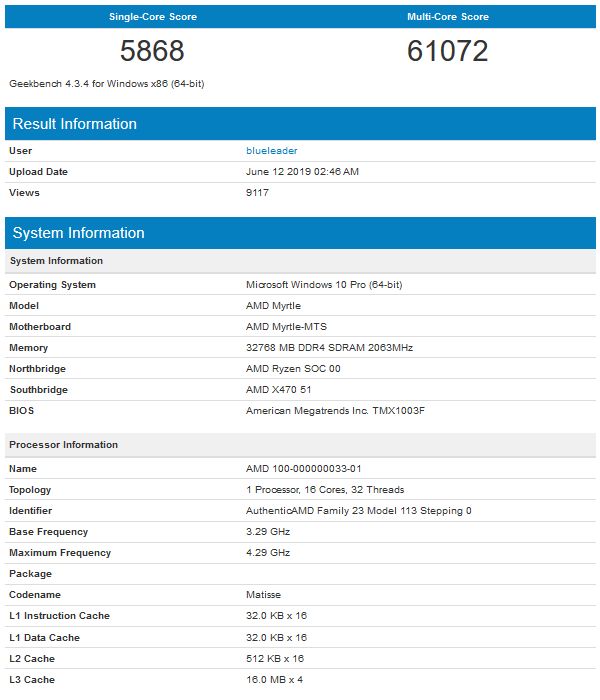Click the L2 Cache row label
This screenshot has width=600, height=700.
tap(32, 658)
